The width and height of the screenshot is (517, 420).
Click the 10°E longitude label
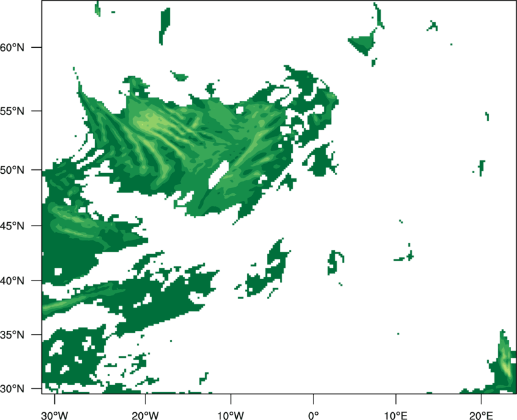click(396, 415)
